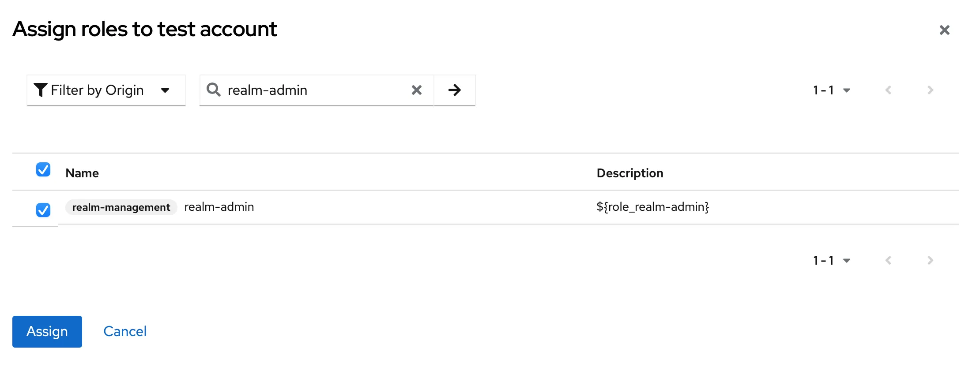The height and width of the screenshot is (367, 980).
Task: Go to previous page in top pagination
Action: pyautogui.click(x=888, y=90)
